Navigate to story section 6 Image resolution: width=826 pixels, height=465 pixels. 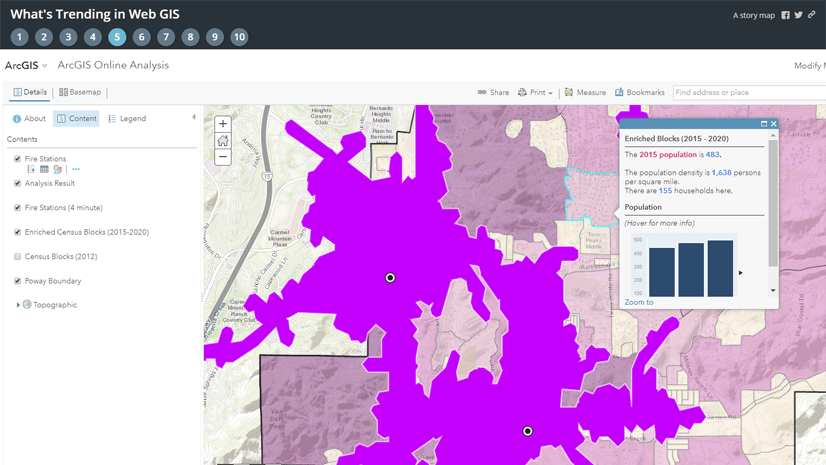point(141,37)
